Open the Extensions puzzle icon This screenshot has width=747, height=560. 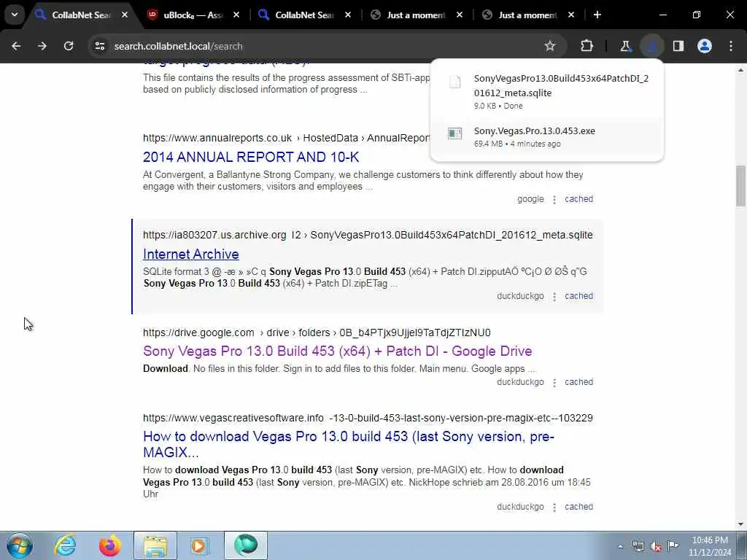587,46
